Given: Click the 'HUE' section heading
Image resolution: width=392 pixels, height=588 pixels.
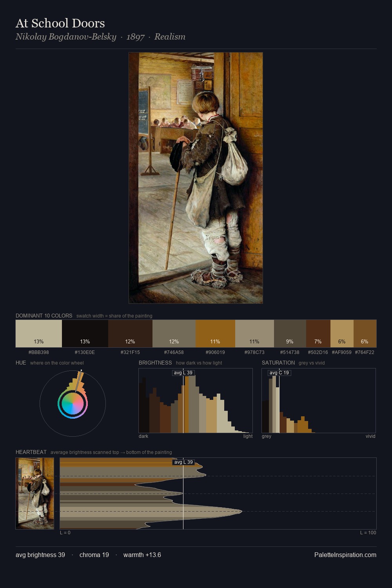Looking at the screenshot, I should tap(21, 363).
